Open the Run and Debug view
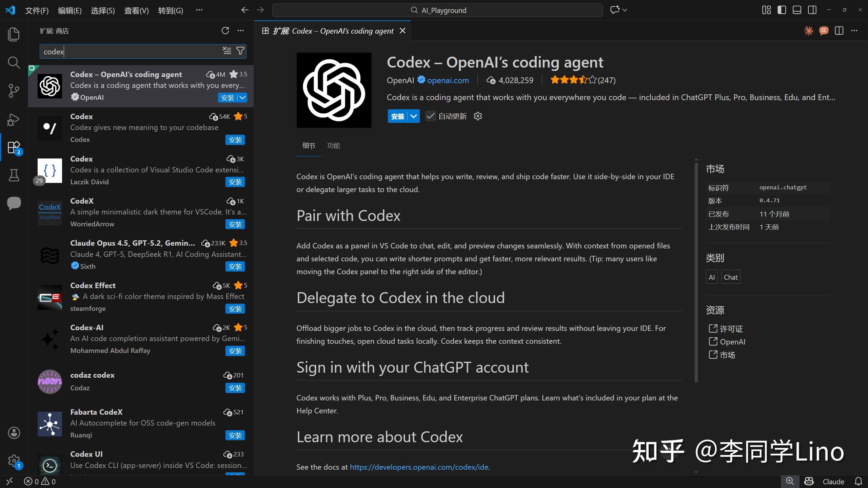 (x=14, y=119)
